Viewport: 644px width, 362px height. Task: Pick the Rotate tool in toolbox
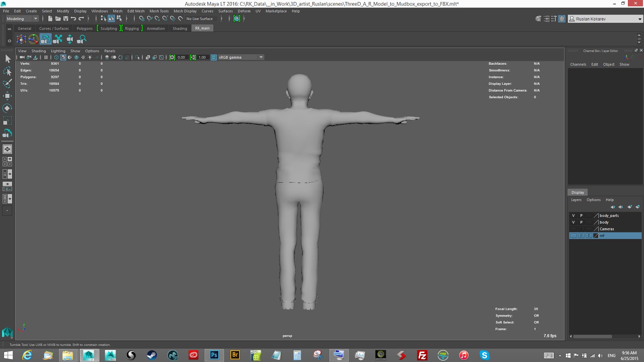click(7, 108)
